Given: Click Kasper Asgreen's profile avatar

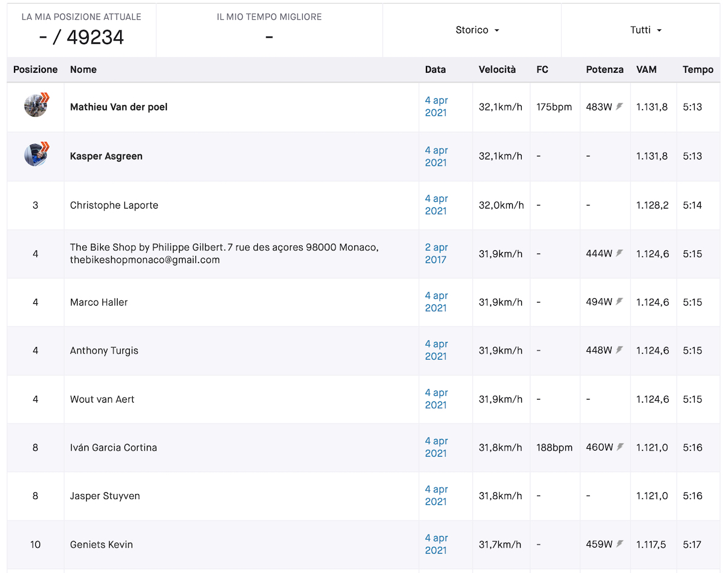Looking at the screenshot, I should click(x=36, y=155).
